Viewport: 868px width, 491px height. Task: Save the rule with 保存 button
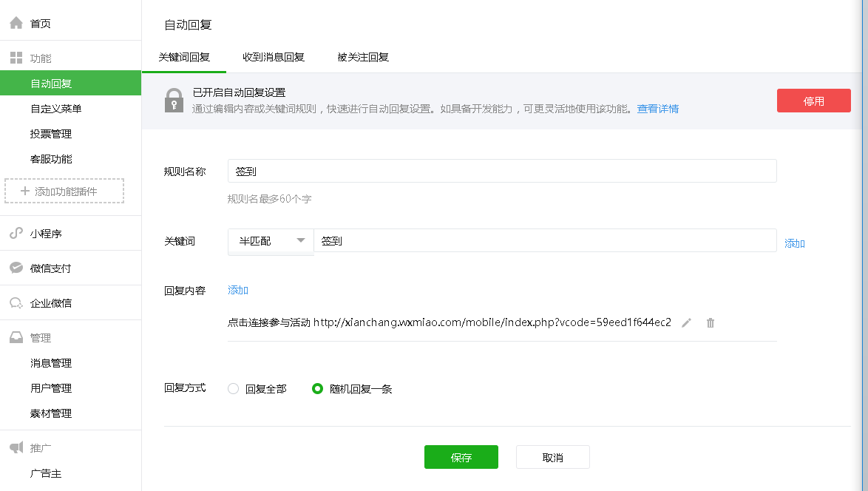(461, 457)
